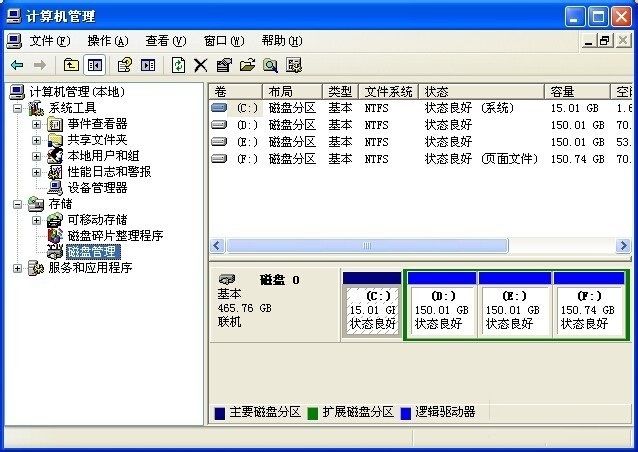Select 磁盘碎片整理程序 in the tree
Image resolution: width=638 pixels, height=452 pixels.
pos(114,236)
